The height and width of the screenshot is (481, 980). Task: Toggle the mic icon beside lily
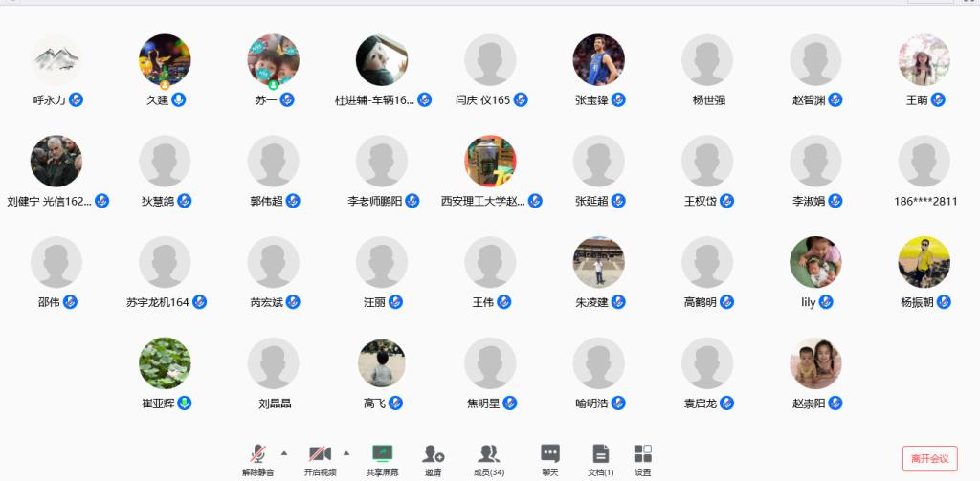[x=826, y=302]
